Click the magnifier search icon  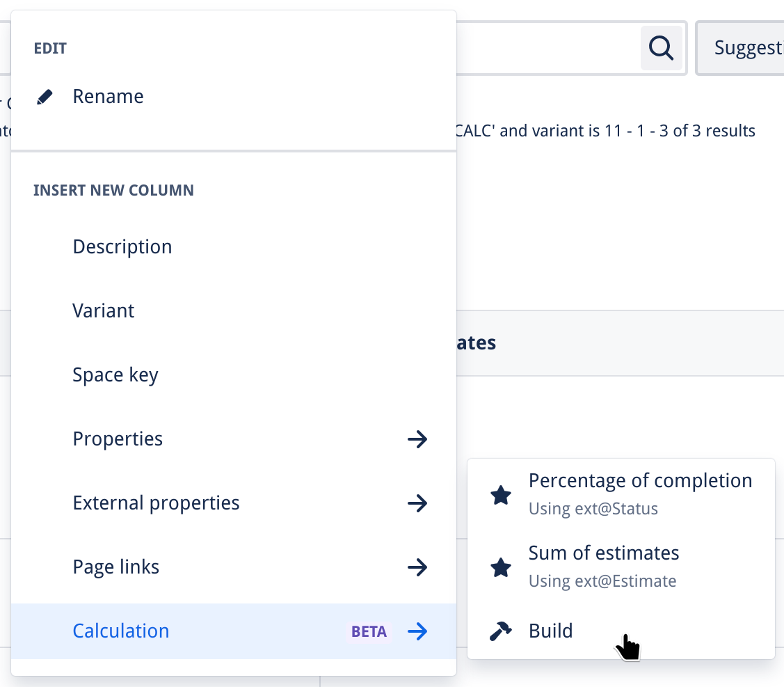coord(661,48)
